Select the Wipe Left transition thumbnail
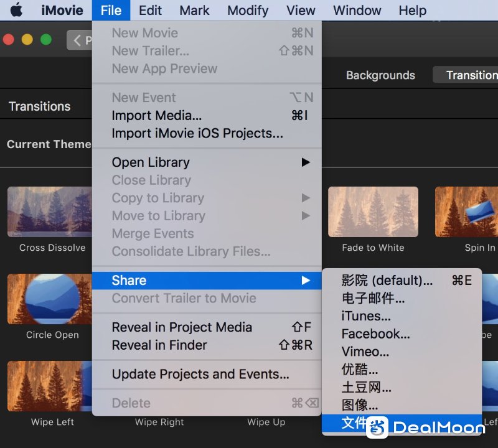 click(50, 386)
